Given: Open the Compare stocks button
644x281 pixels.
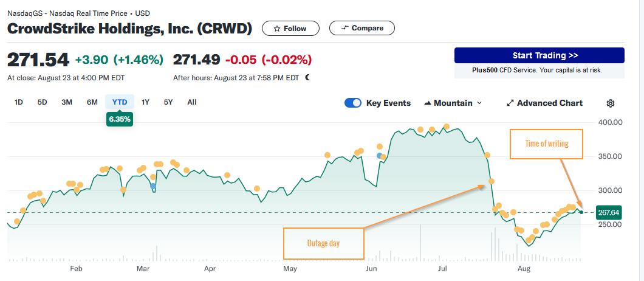Looking at the screenshot, I should 362,28.
